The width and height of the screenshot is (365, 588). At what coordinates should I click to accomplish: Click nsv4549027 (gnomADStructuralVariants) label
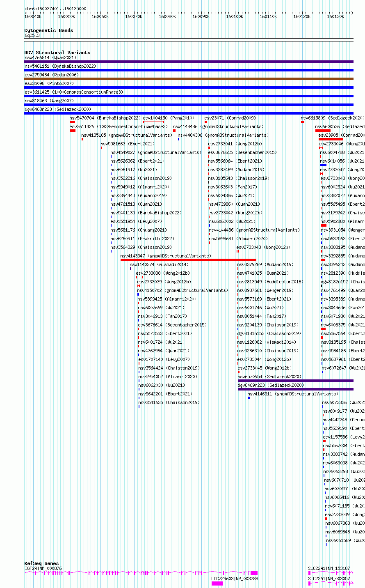click(x=156, y=152)
